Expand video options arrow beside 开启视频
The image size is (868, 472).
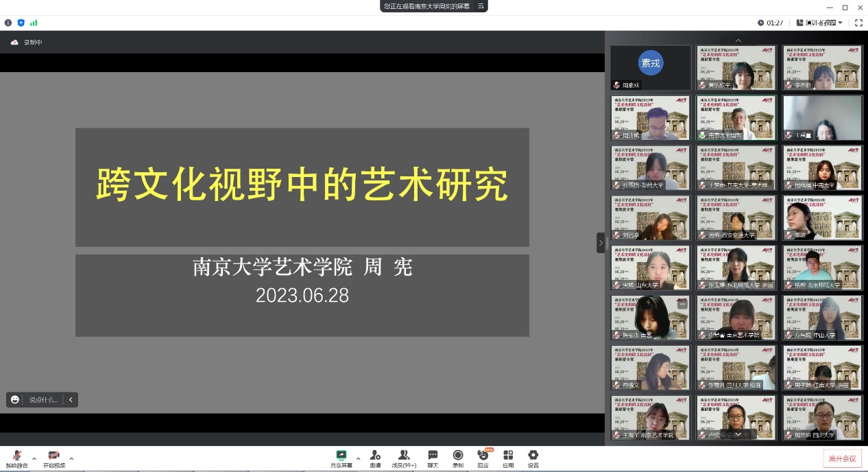(71, 458)
